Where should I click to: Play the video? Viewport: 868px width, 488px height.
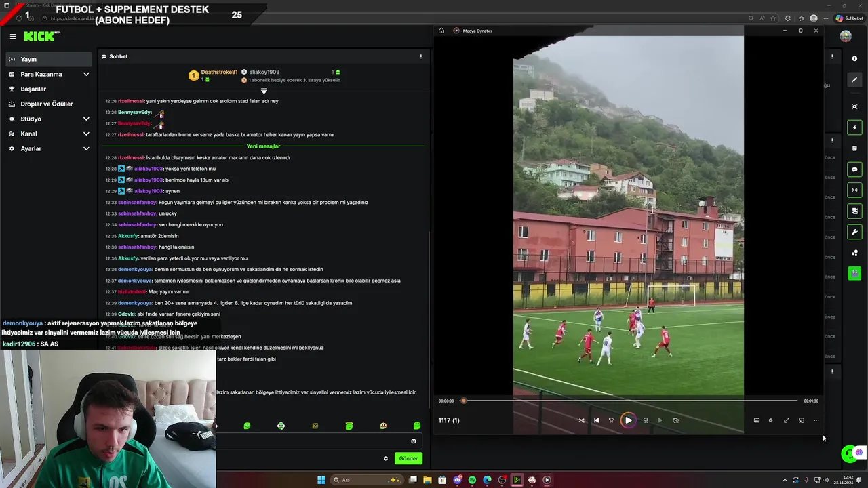[628, 420]
